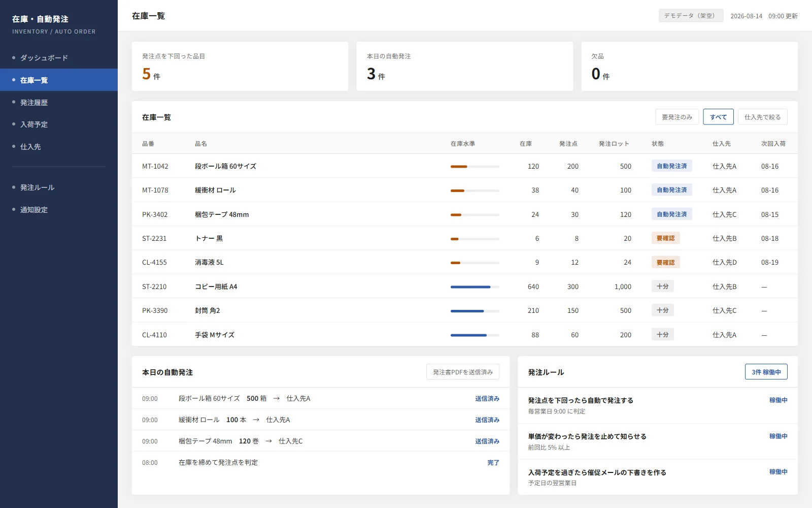Filter list by 要発注のみ
This screenshot has width=812, height=508.
(x=677, y=117)
